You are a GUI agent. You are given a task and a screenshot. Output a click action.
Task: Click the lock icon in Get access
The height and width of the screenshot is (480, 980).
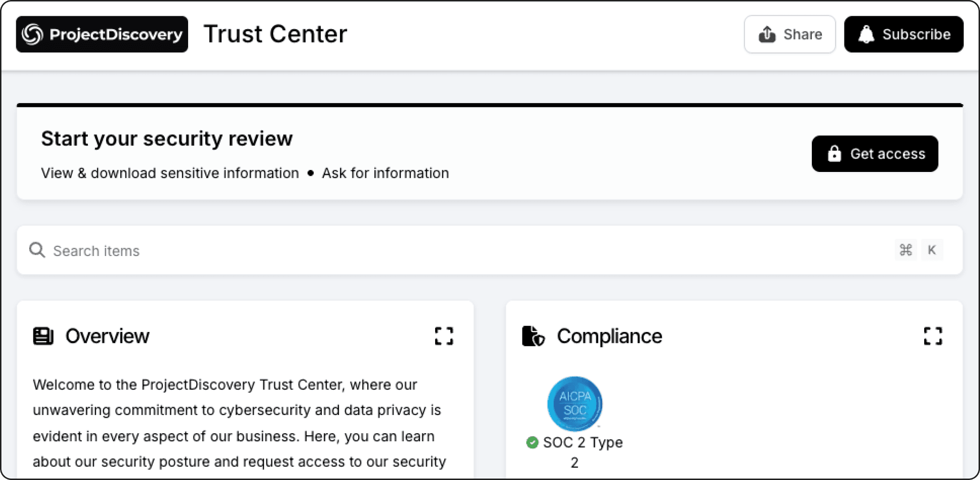834,154
